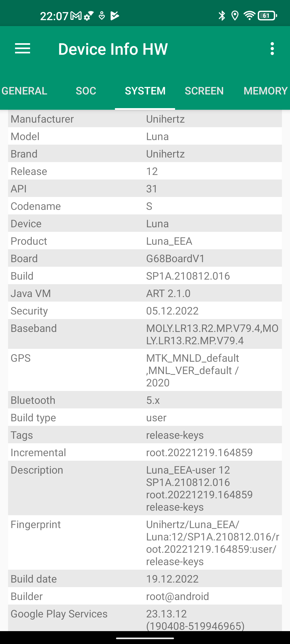Open the hamburger navigation menu
Viewport: 290px width, 644px height.
(x=23, y=49)
